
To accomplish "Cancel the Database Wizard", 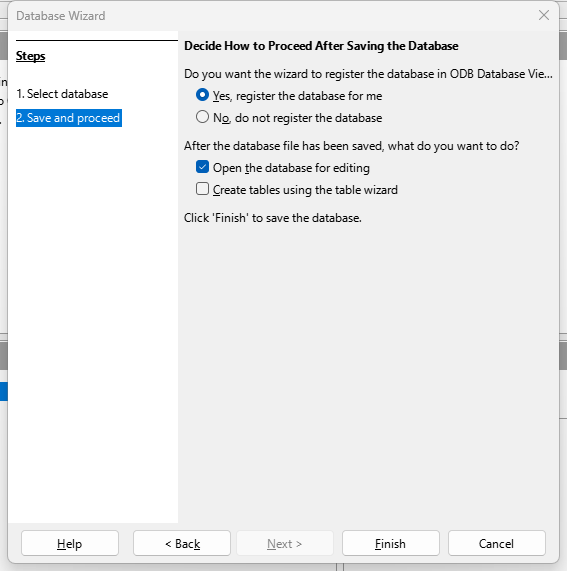I will [x=497, y=543].
